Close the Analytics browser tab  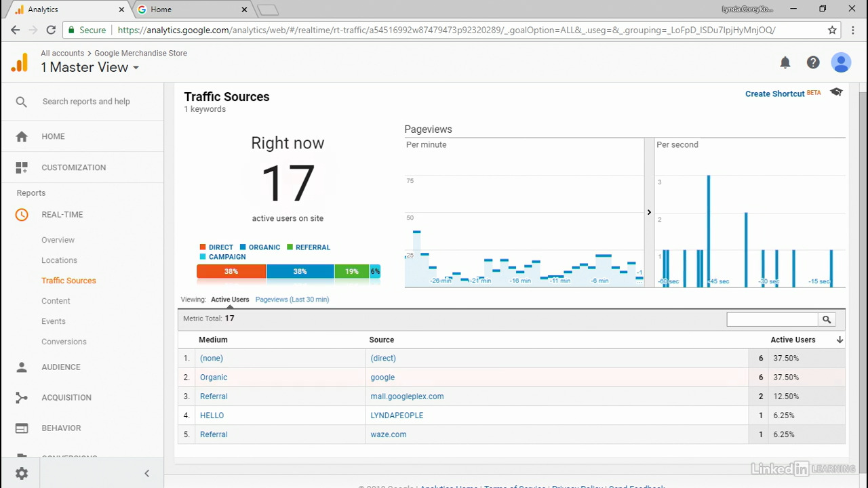click(x=121, y=9)
